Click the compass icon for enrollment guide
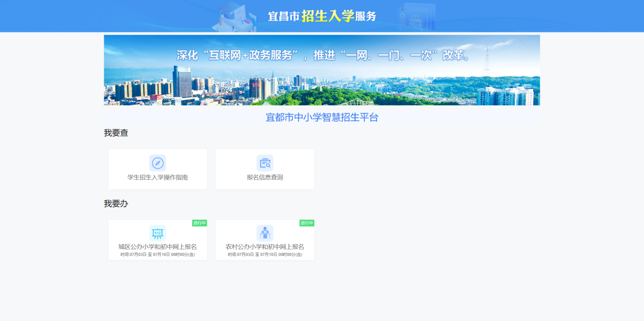Viewport: 644px width, 321px height. click(x=158, y=163)
